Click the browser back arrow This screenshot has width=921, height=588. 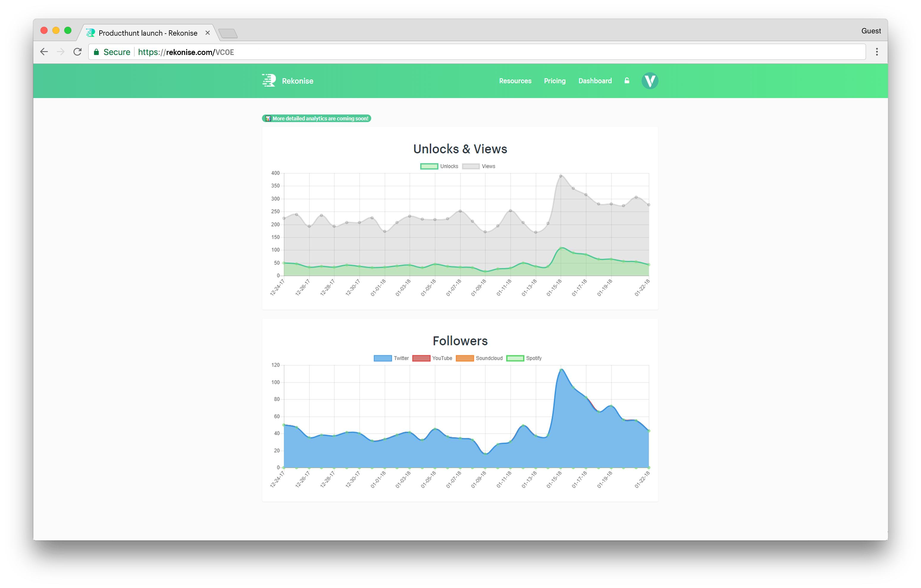click(44, 52)
